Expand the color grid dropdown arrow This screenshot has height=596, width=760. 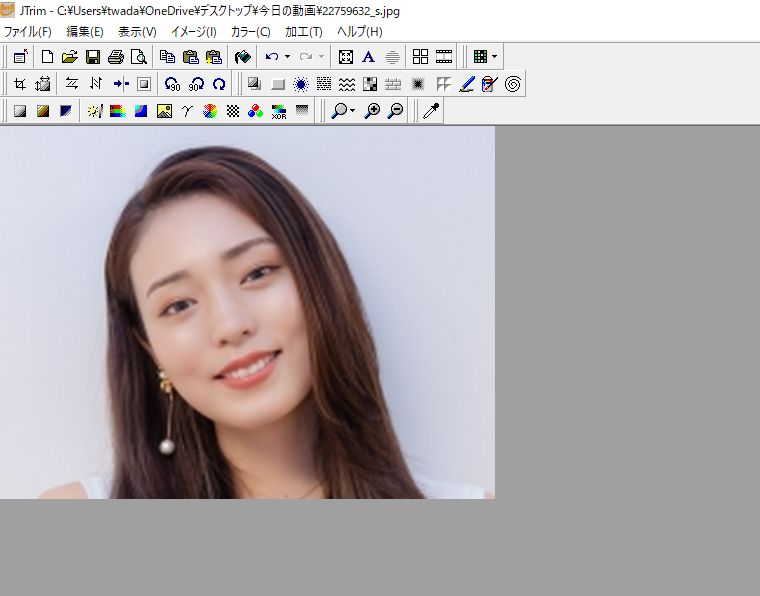pyautogui.click(x=494, y=57)
